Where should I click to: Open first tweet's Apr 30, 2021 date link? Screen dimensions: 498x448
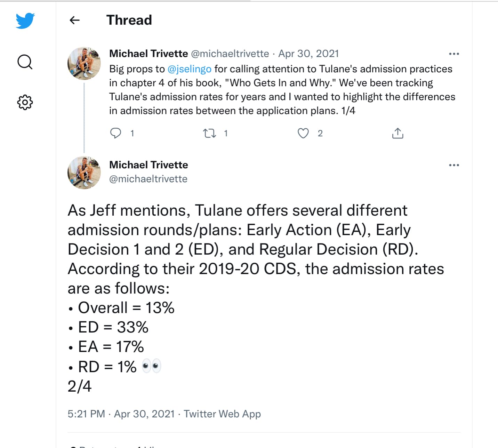(x=308, y=54)
